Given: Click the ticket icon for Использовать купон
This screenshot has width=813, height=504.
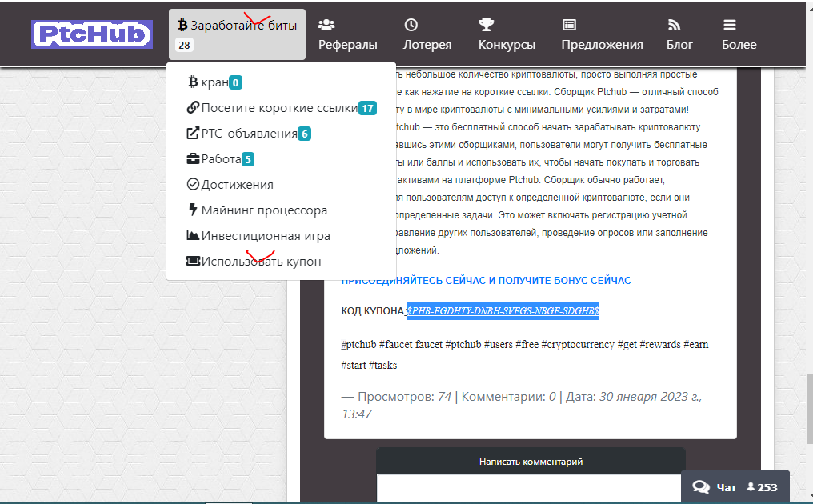Looking at the screenshot, I should (x=193, y=261).
